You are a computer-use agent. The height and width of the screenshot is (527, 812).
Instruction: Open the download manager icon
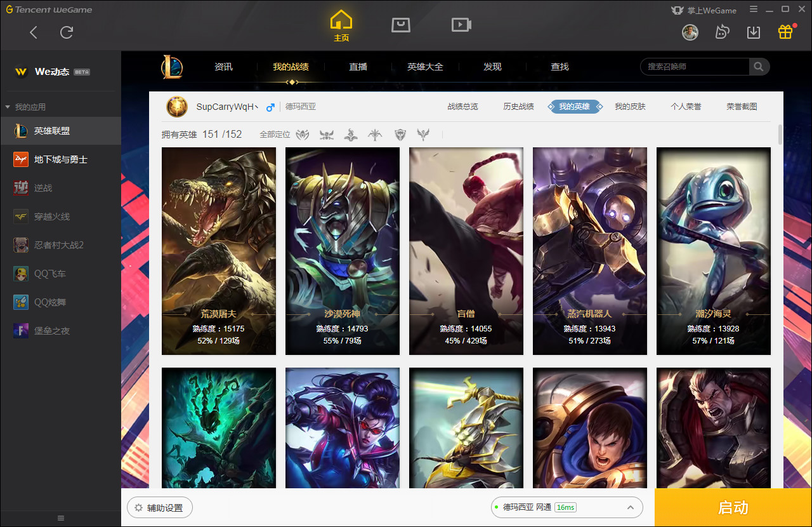[x=754, y=32]
